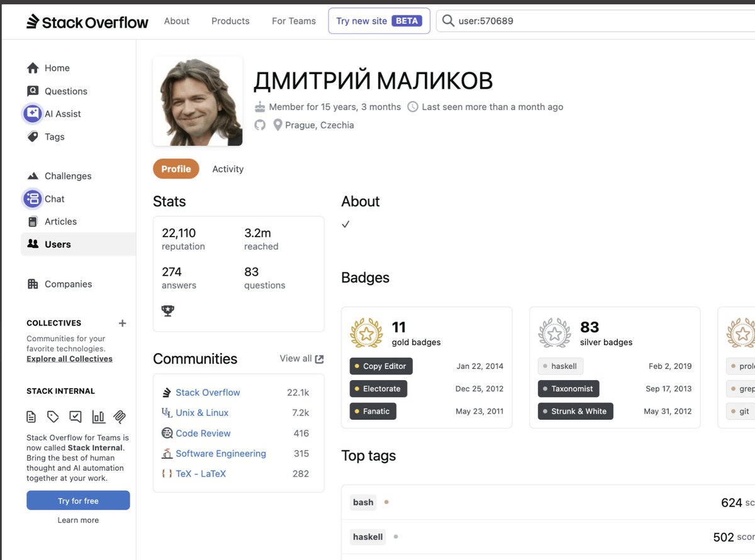Select the Profile tab

point(176,169)
